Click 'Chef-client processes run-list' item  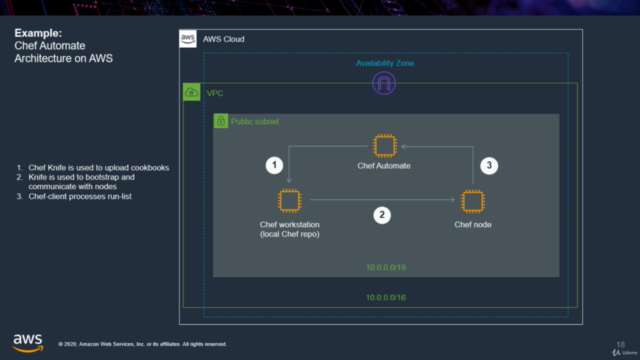pyautogui.click(x=80, y=197)
